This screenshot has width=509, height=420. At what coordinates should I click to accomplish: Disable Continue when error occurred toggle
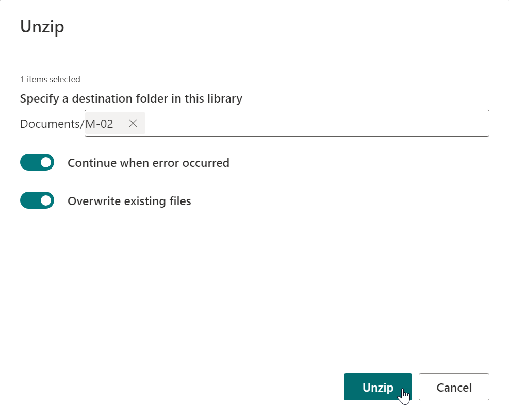click(x=37, y=162)
